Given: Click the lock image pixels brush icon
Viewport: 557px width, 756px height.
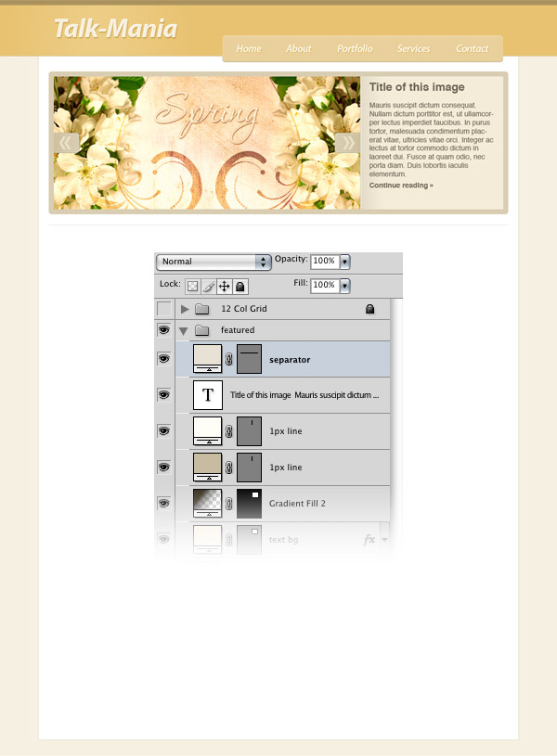Looking at the screenshot, I should pyautogui.click(x=209, y=287).
